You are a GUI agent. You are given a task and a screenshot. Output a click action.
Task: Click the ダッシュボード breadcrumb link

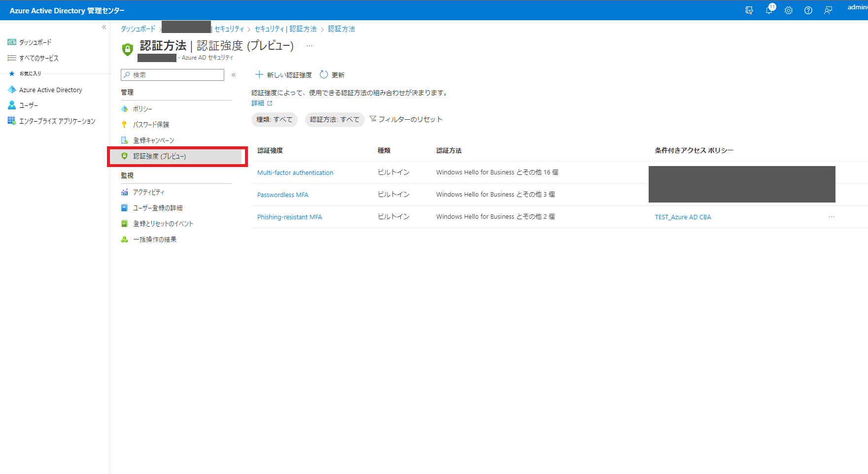pyautogui.click(x=138, y=29)
